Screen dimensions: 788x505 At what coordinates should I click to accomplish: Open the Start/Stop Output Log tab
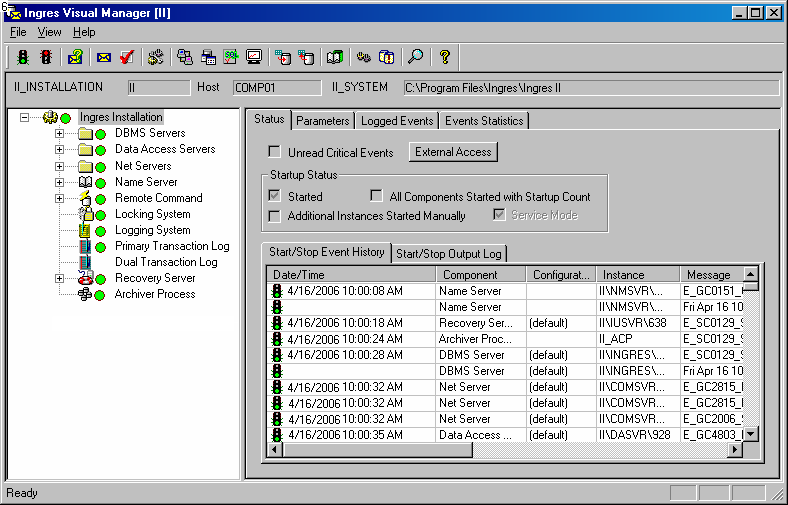[449, 253]
